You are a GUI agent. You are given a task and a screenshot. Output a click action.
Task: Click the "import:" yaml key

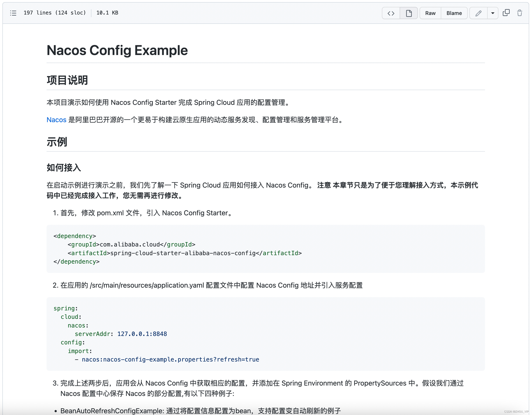tap(80, 351)
